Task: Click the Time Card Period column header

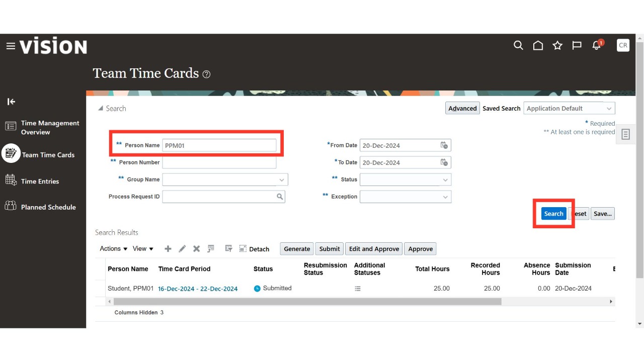Action: coord(184,269)
